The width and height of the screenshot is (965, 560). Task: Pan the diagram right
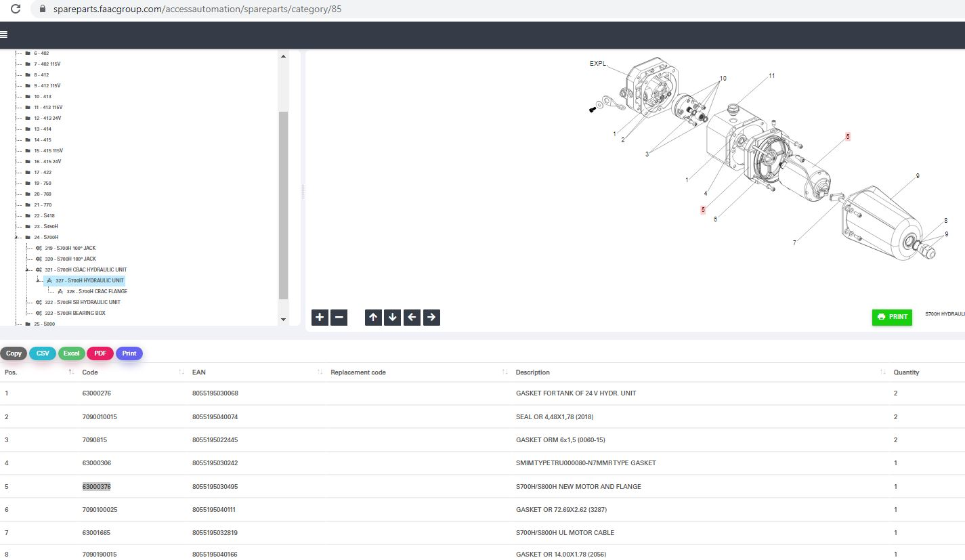point(431,317)
